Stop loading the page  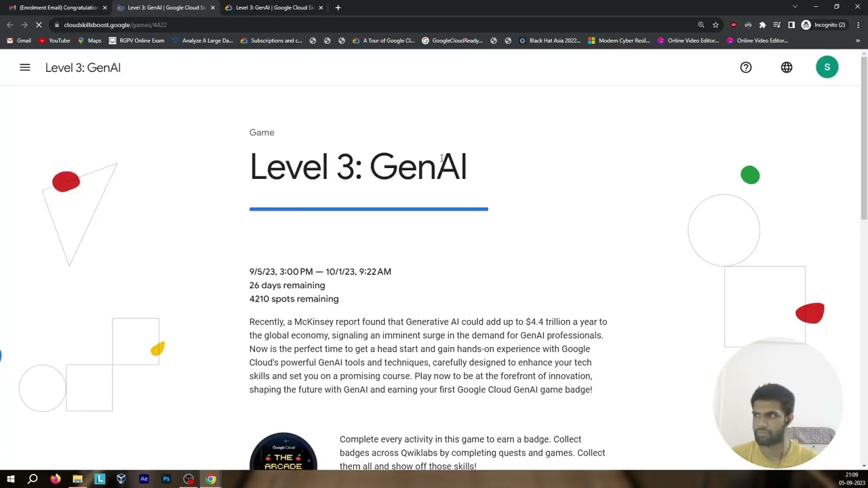coord(39,25)
